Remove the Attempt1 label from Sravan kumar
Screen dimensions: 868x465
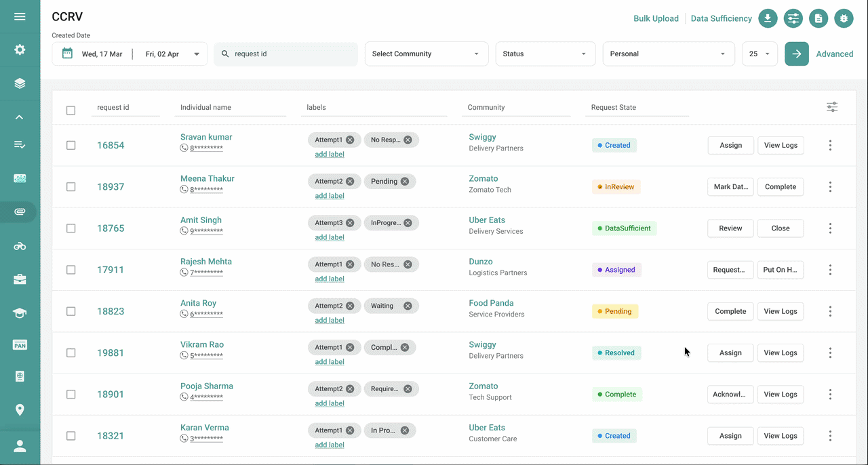pos(350,140)
